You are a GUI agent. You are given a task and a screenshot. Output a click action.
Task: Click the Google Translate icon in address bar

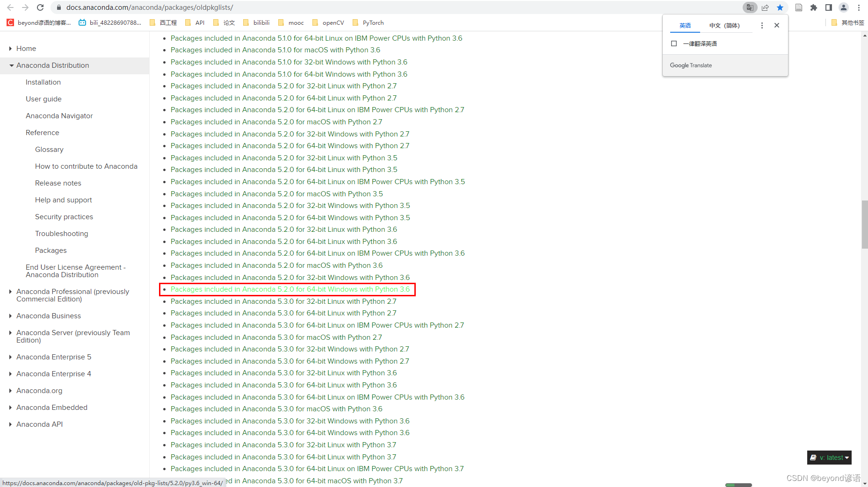pos(750,7)
